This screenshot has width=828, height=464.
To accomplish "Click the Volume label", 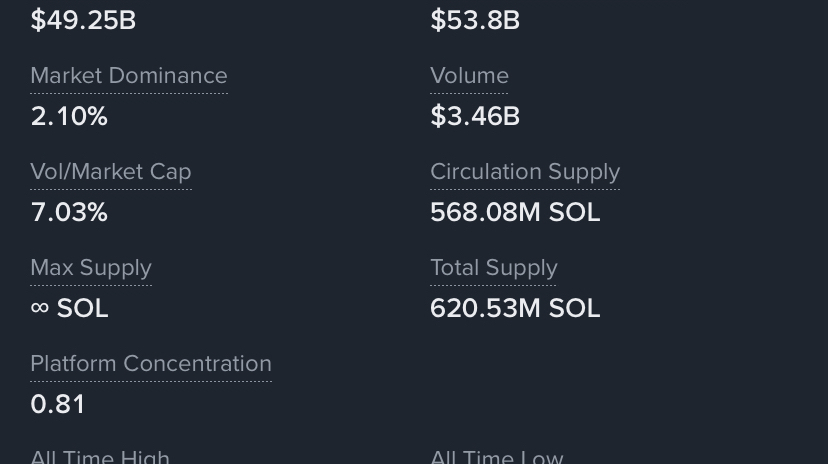I will [x=469, y=76].
